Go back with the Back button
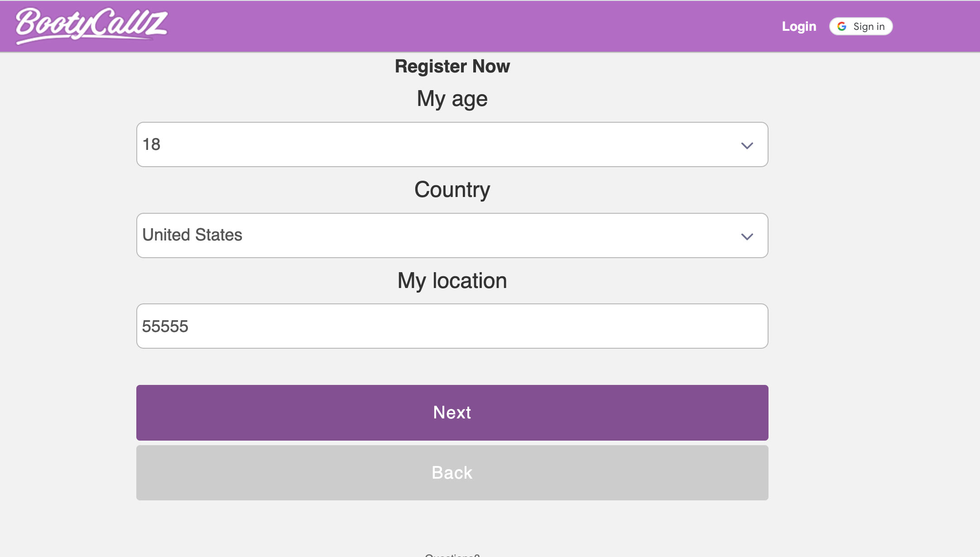Screen dimensions: 980x557 452,473
